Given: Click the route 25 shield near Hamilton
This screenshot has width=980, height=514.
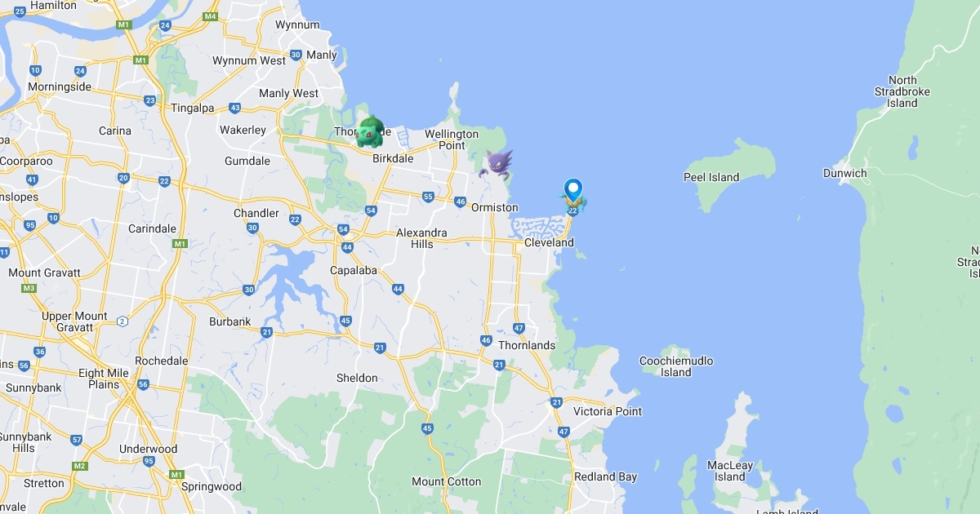Looking at the screenshot, I should 20,11.
